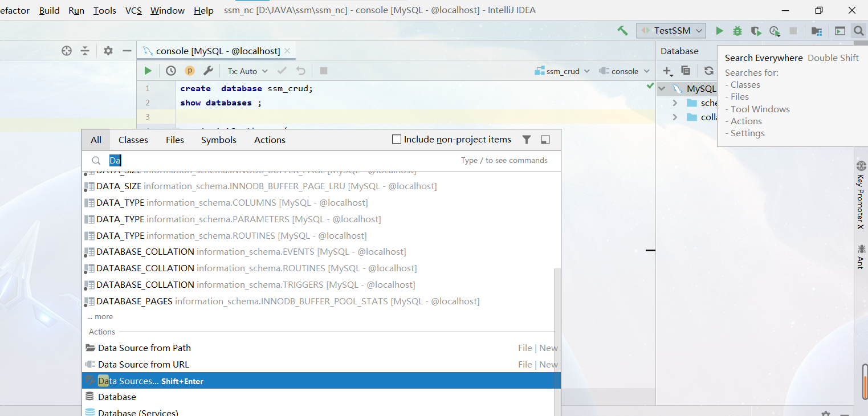Select the All tab in search popup

coord(96,140)
